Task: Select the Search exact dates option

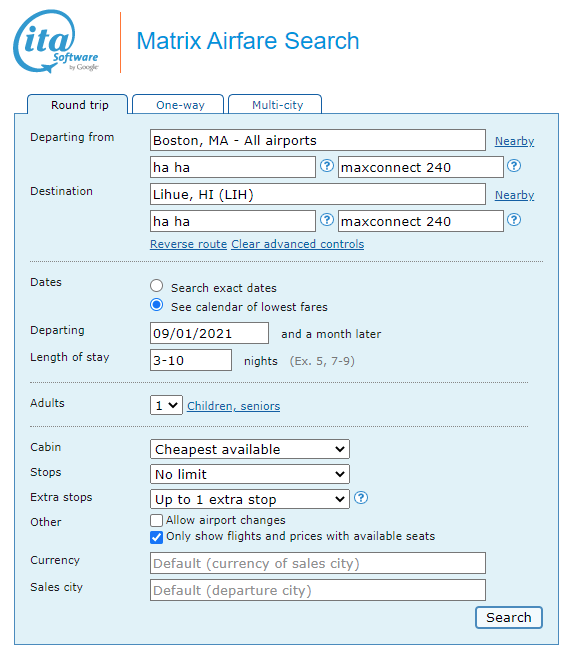Action: (156, 286)
